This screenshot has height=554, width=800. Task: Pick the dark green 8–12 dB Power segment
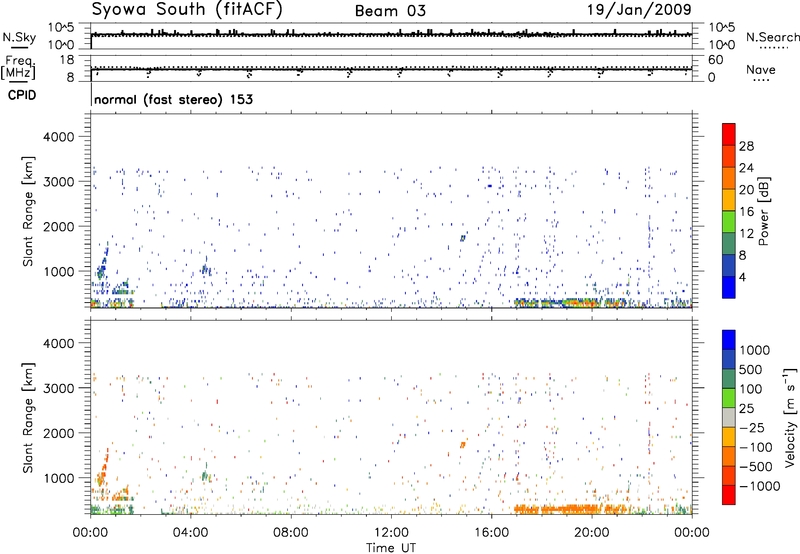pos(729,244)
